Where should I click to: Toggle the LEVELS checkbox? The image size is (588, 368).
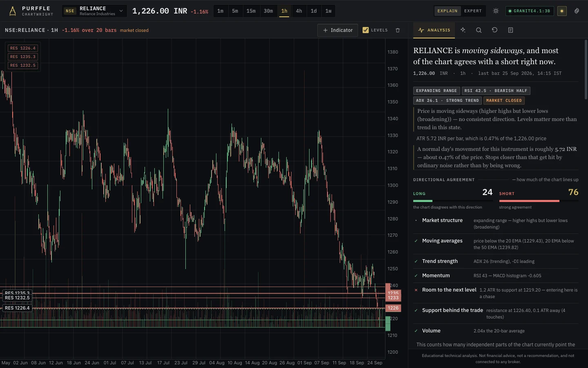click(x=365, y=30)
